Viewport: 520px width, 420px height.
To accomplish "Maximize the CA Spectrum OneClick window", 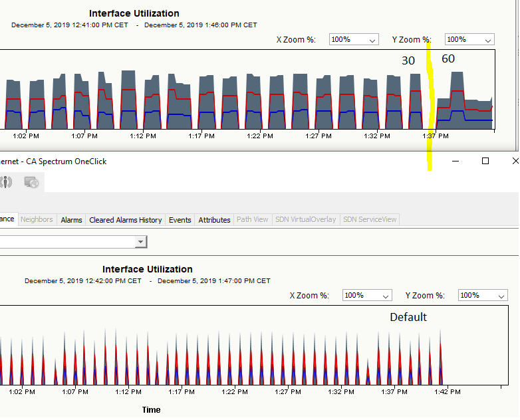I will (485, 161).
